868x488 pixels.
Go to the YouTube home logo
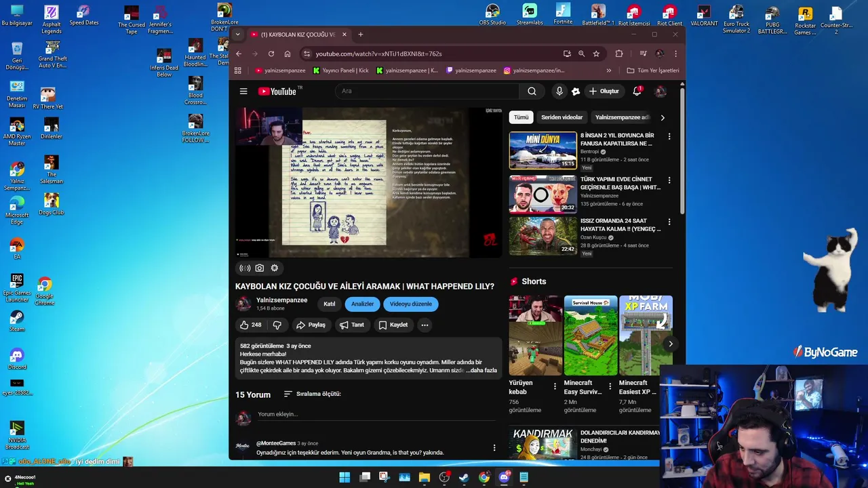279,91
